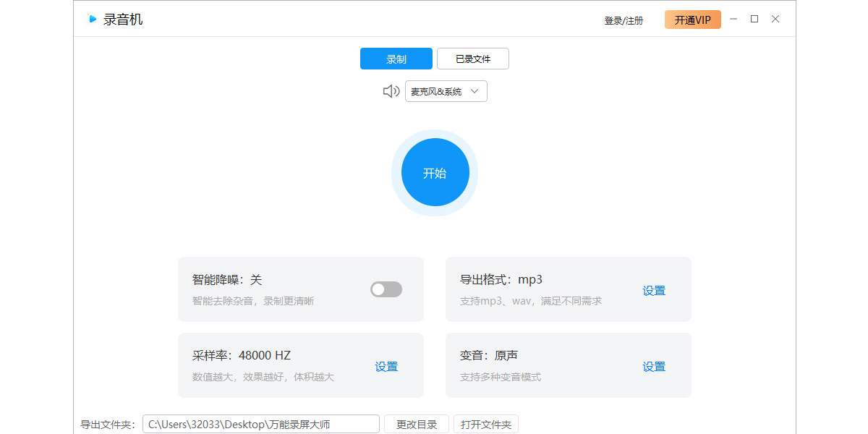868x434 pixels.
Task: Open 设置 for 采样率 48000 HZ
Action: click(x=386, y=367)
